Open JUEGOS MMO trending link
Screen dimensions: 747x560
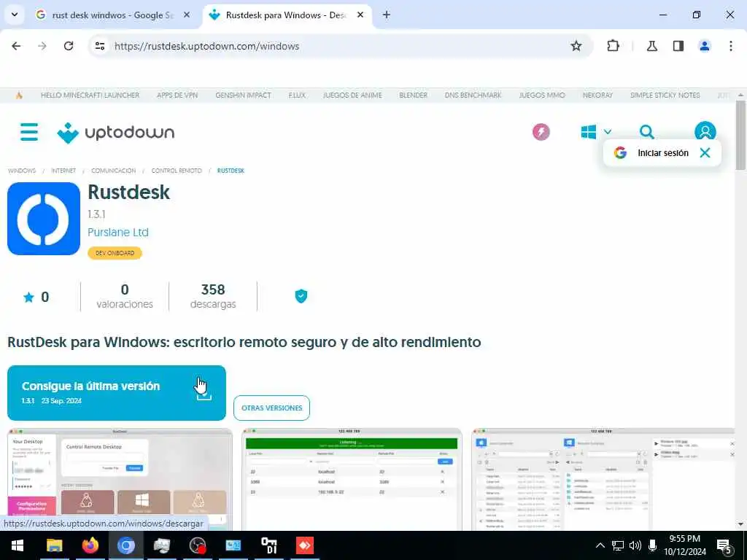coord(542,96)
